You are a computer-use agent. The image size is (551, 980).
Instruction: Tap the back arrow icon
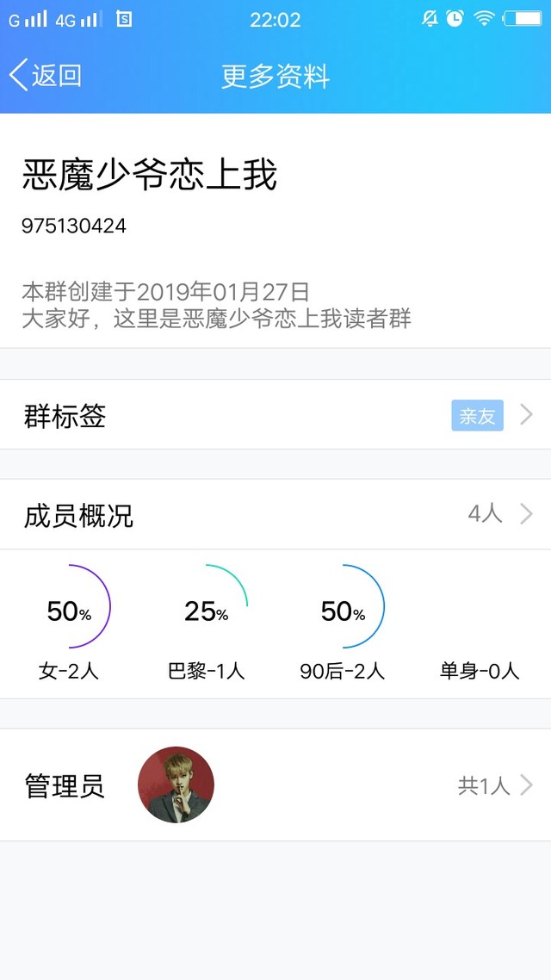pos(18,75)
